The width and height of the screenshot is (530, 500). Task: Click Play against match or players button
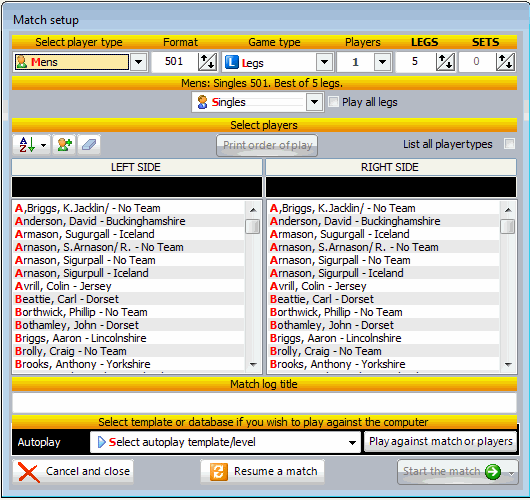440,442
